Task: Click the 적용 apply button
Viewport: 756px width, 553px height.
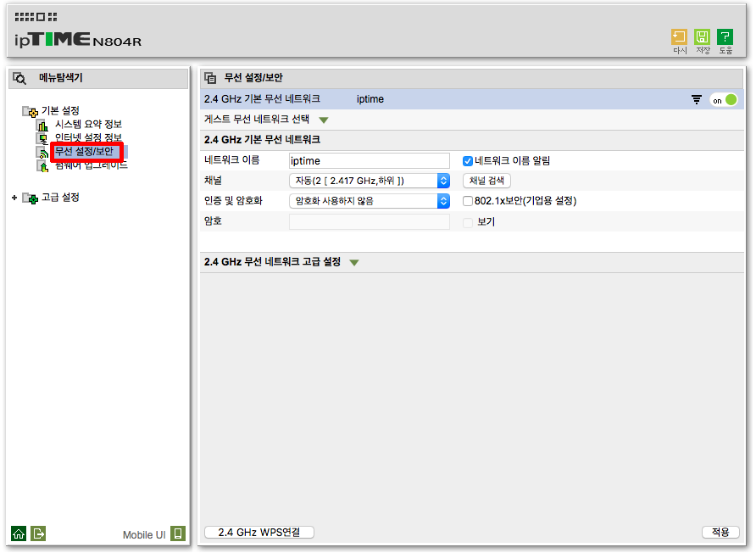Action: [x=720, y=533]
